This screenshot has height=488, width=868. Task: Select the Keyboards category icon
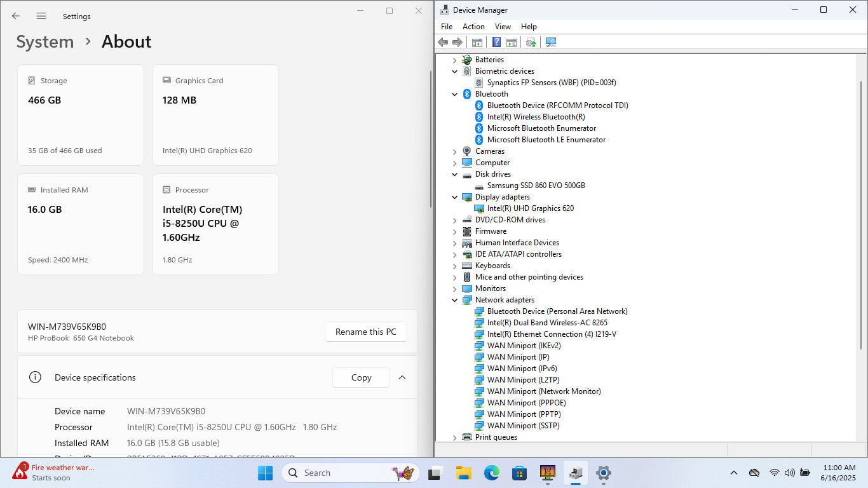point(467,266)
